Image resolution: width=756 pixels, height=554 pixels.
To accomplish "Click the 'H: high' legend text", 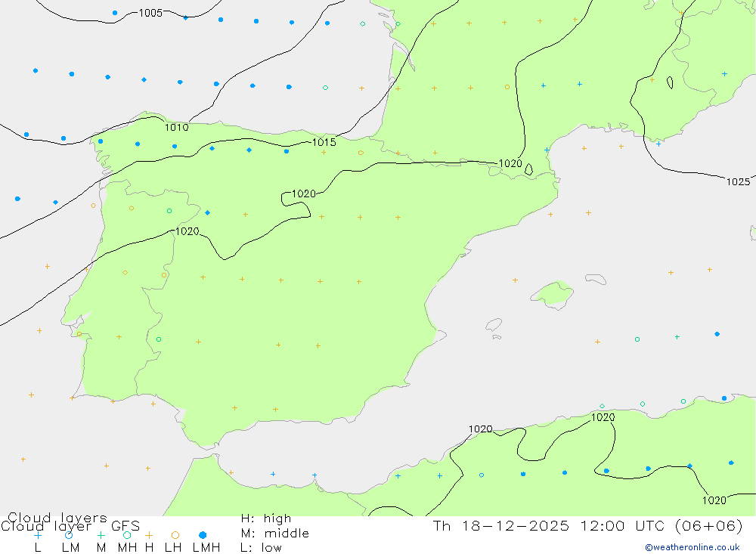I will click(x=265, y=518).
